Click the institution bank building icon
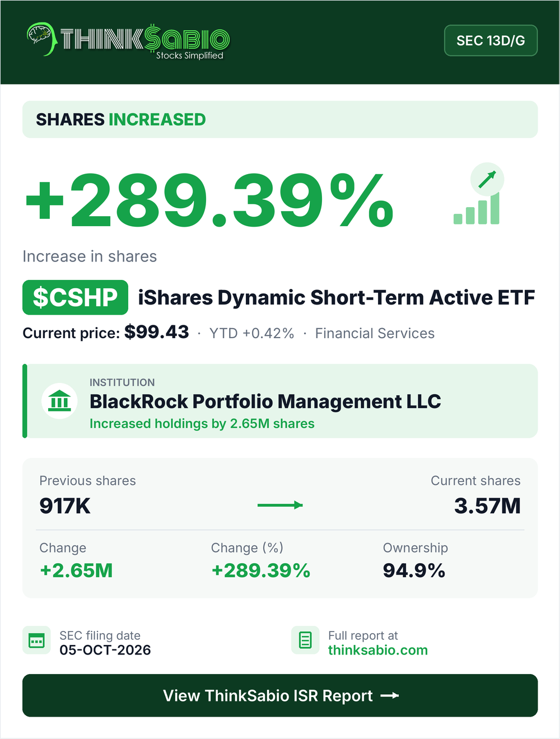 (59, 401)
